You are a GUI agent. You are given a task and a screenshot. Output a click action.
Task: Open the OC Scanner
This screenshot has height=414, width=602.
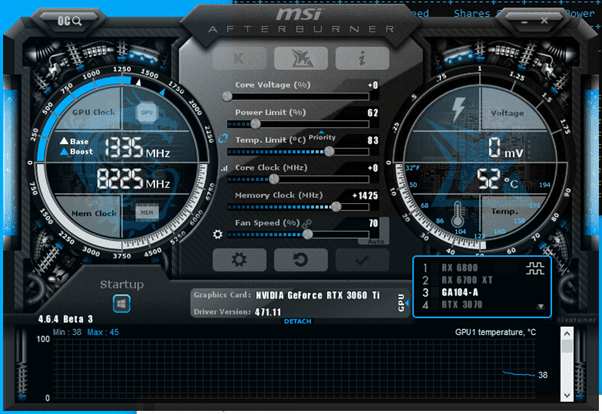[x=69, y=21]
